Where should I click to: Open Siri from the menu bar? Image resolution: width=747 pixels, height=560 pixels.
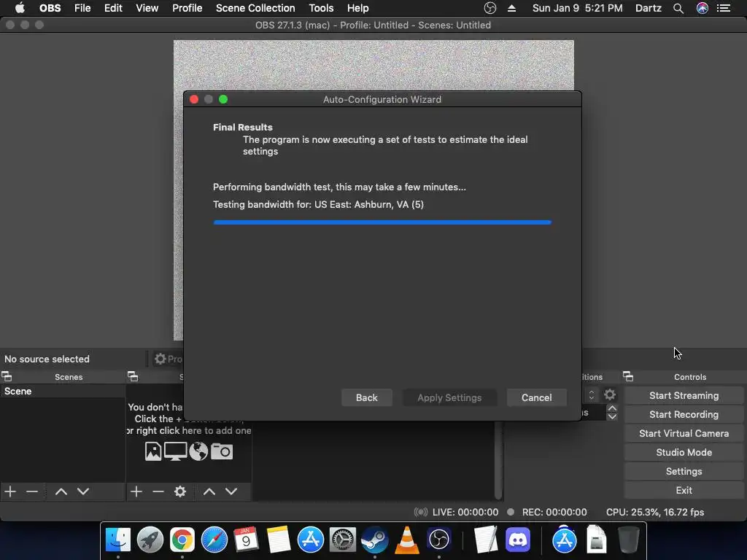point(703,8)
